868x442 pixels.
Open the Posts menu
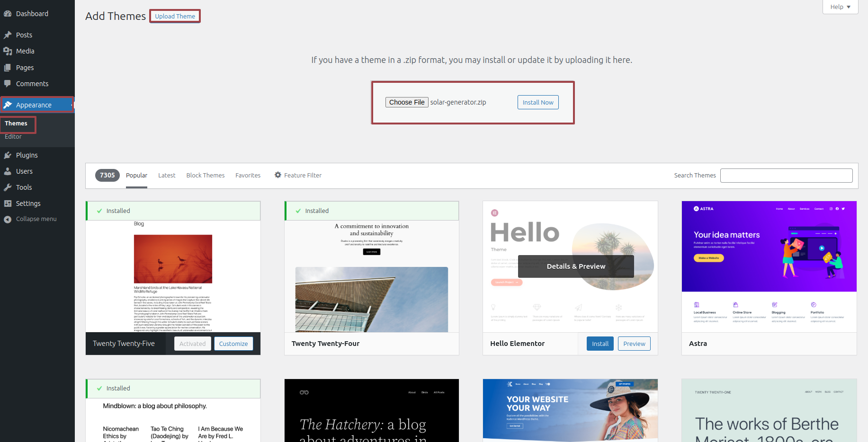(37, 35)
